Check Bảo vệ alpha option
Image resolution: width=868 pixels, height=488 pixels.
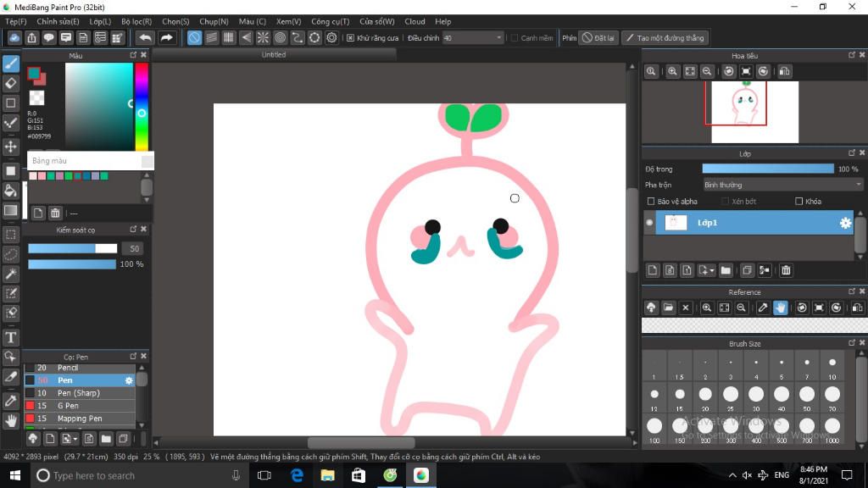pyautogui.click(x=651, y=202)
